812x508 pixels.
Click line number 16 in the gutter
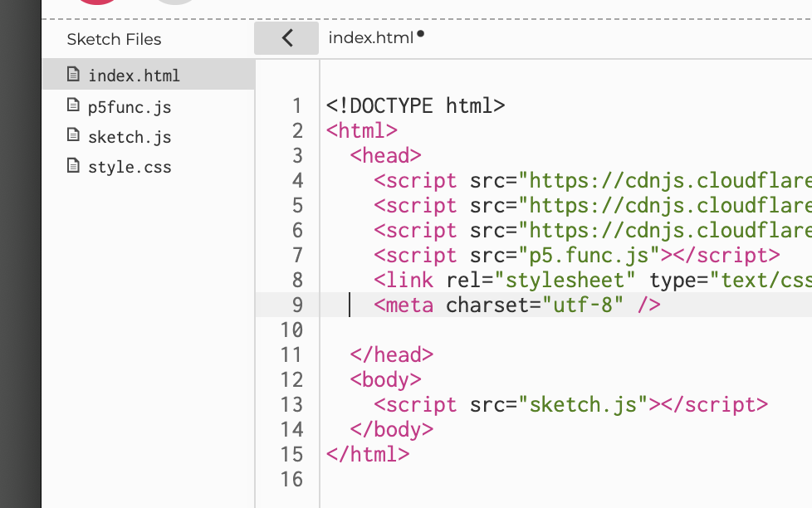point(291,479)
